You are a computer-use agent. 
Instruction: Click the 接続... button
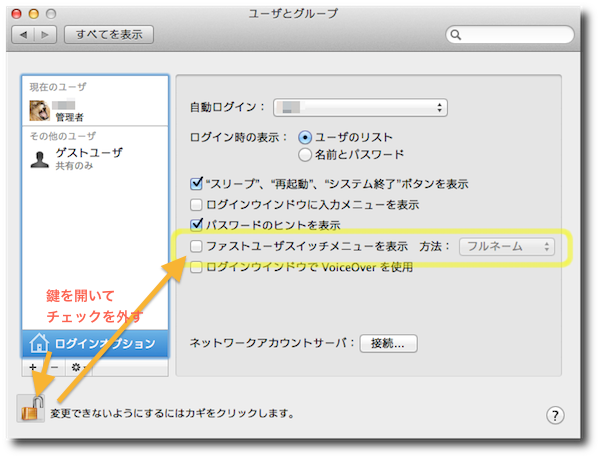click(388, 343)
